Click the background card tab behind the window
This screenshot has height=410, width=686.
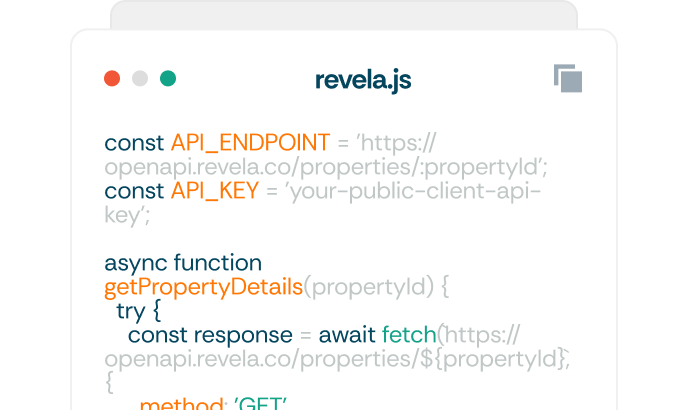[344, 15]
